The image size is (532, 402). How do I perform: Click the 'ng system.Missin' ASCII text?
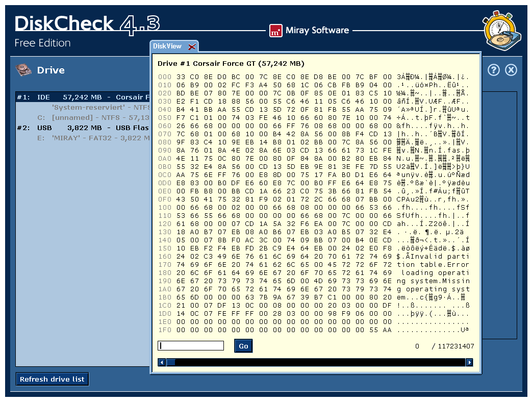tap(433, 281)
